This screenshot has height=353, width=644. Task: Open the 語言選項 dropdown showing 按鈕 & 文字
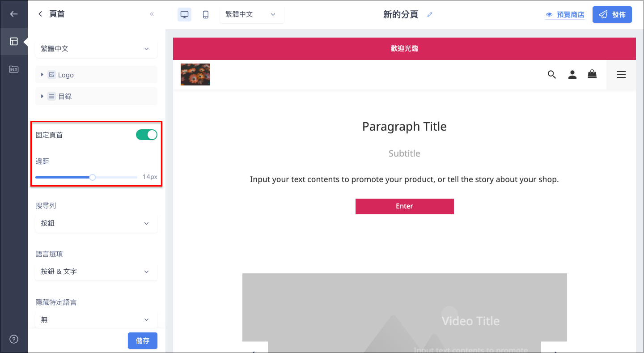pyautogui.click(x=96, y=272)
